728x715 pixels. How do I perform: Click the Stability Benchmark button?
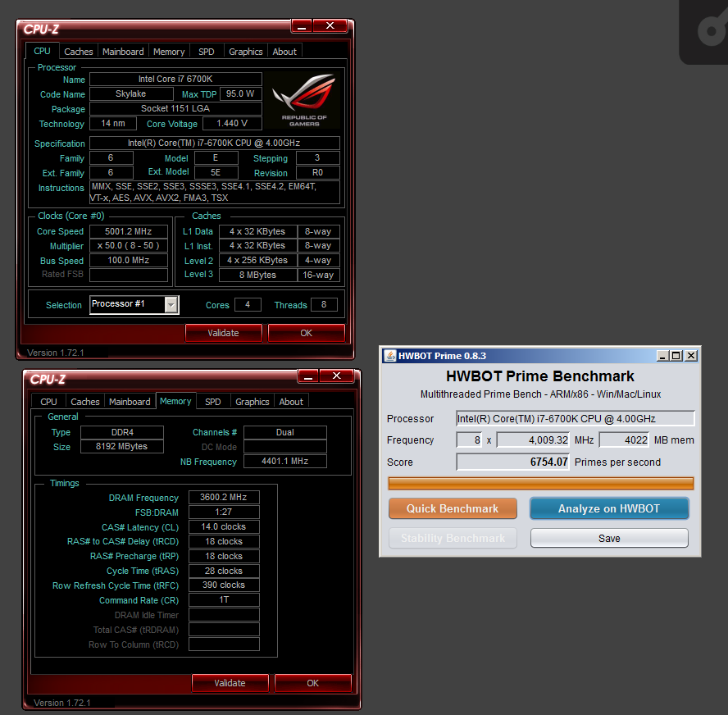pyautogui.click(x=453, y=538)
